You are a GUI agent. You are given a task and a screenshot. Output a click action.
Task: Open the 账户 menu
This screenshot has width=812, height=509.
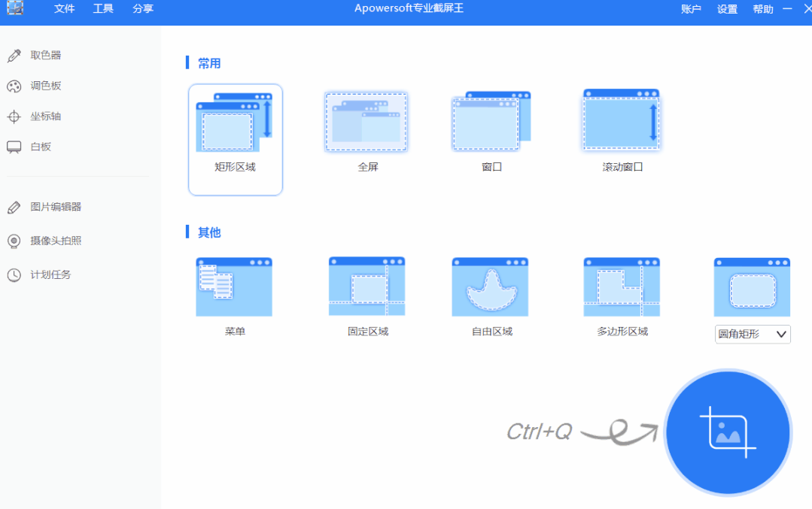(x=691, y=9)
